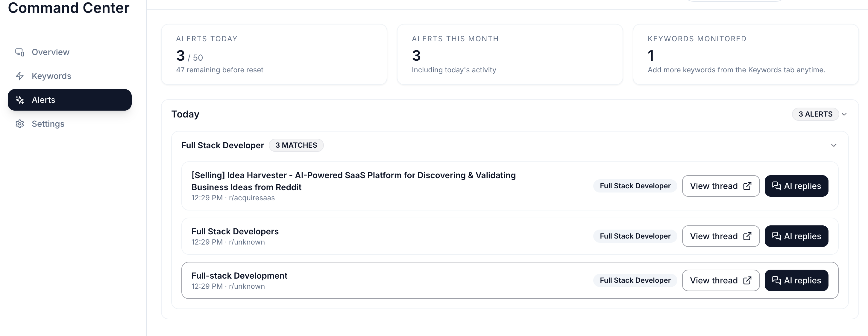The width and height of the screenshot is (868, 336).
Task: Click the 3 MATCHES badge
Action: click(x=296, y=145)
